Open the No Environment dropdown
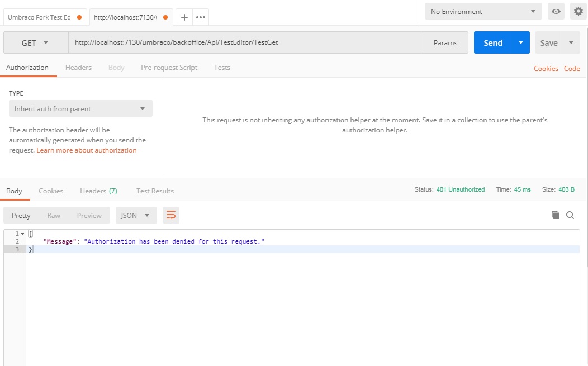 click(483, 12)
